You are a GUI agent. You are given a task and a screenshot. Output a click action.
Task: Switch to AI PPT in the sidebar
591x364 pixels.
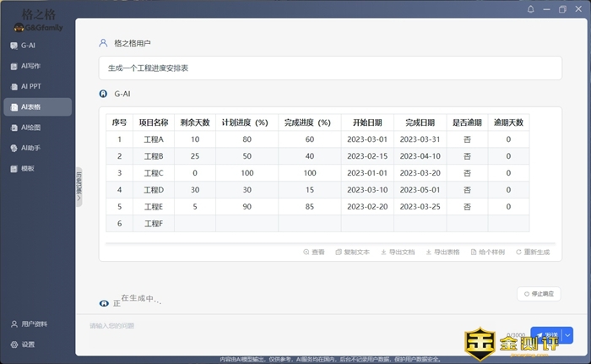30,86
